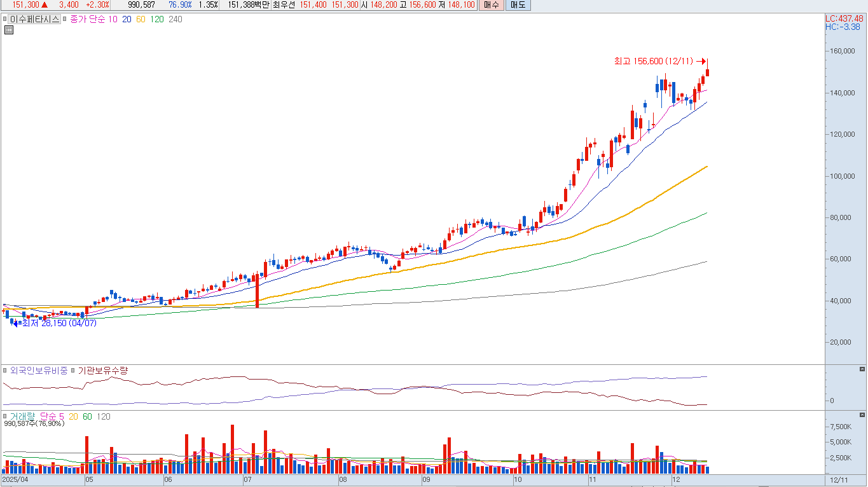
Task: Select the 이수페타시스 stock name label
Action: [34, 19]
